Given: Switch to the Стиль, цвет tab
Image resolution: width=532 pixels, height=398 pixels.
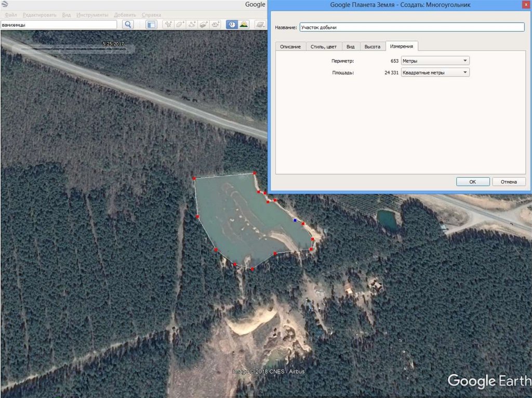Looking at the screenshot, I should click(323, 47).
